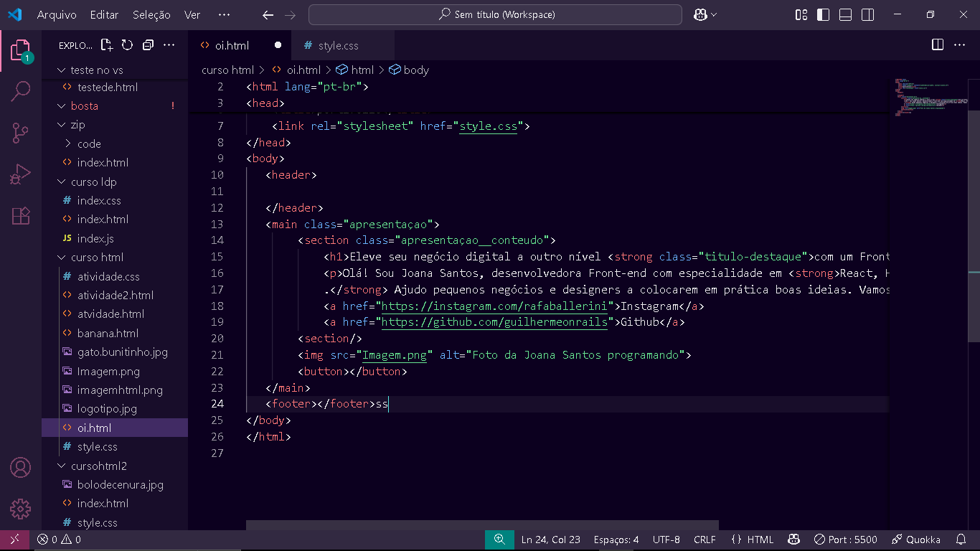Open the Copilot dropdown arrow in title bar
Viewport: 980px width, 551px height.
(714, 14)
